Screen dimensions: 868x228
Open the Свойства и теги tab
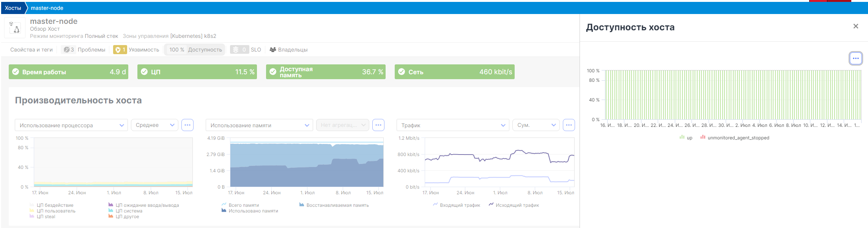pos(32,50)
